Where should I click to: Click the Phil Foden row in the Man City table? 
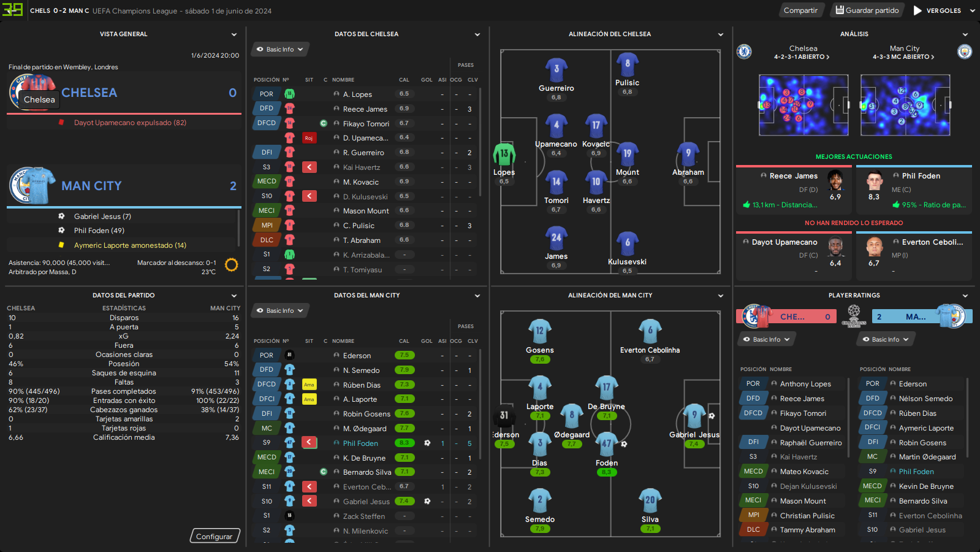(365, 443)
